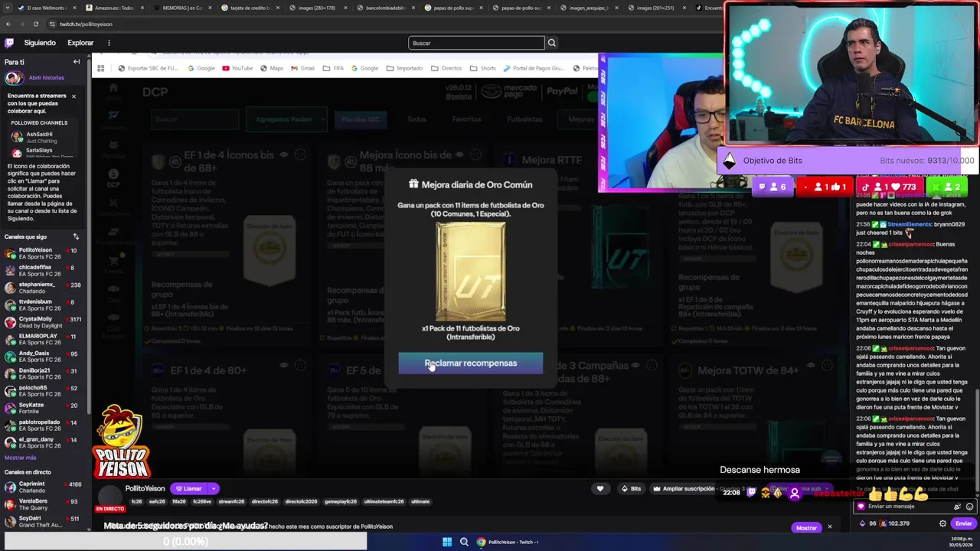Image resolution: width=980 pixels, height=551 pixels.
Task: Click the gold pack image in the reward popup
Action: [x=470, y=273]
